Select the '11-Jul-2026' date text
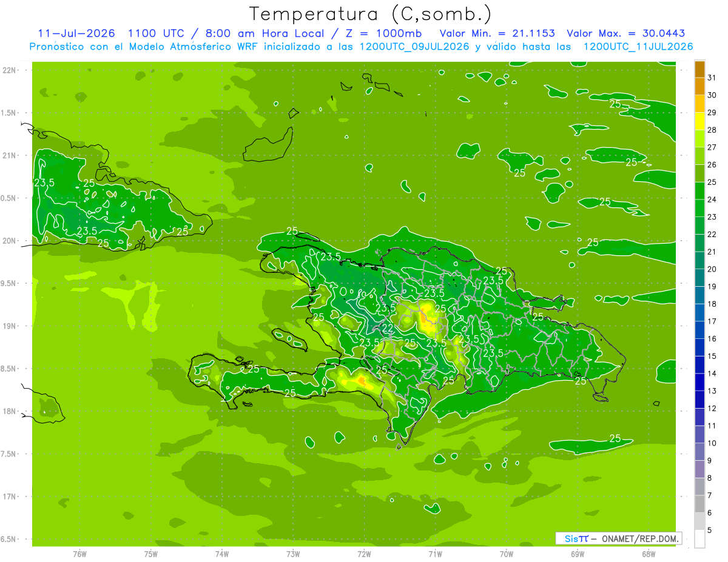728x562 pixels. click(x=76, y=34)
